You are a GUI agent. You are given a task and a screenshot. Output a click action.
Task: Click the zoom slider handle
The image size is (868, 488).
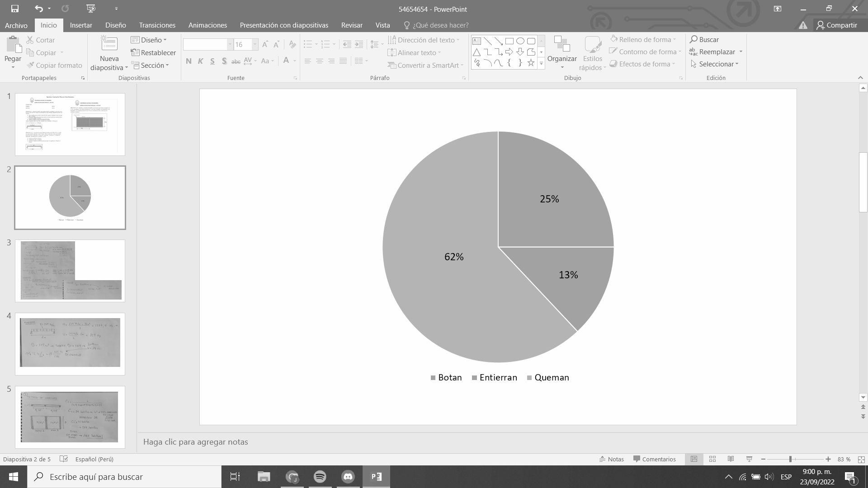pos(790,459)
